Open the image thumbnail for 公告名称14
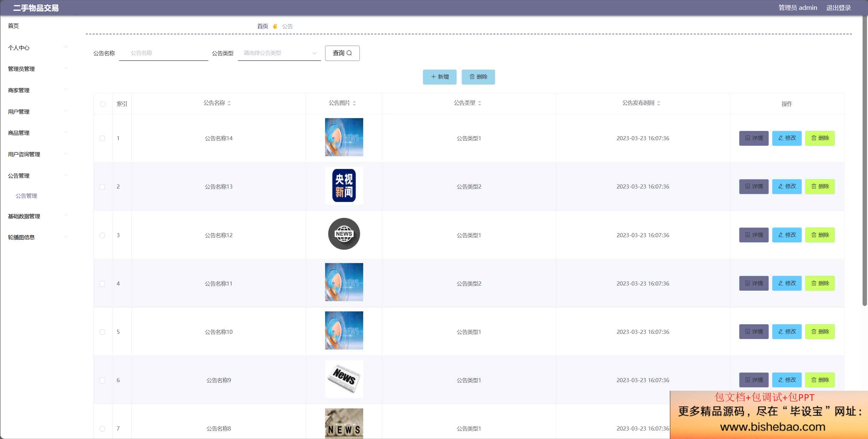868x439 pixels. (344, 137)
